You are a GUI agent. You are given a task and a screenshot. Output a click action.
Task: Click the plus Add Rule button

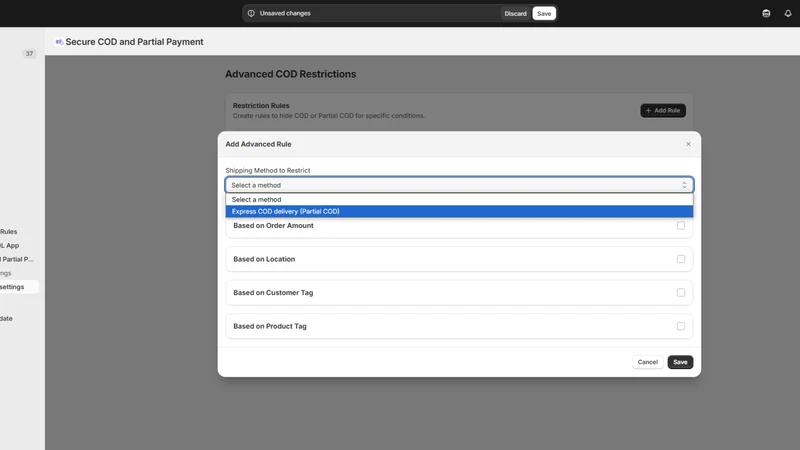tap(663, 110)
